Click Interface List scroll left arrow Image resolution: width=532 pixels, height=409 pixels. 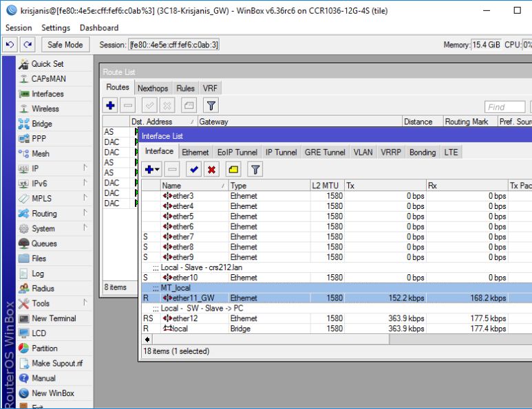pos(147,339)
